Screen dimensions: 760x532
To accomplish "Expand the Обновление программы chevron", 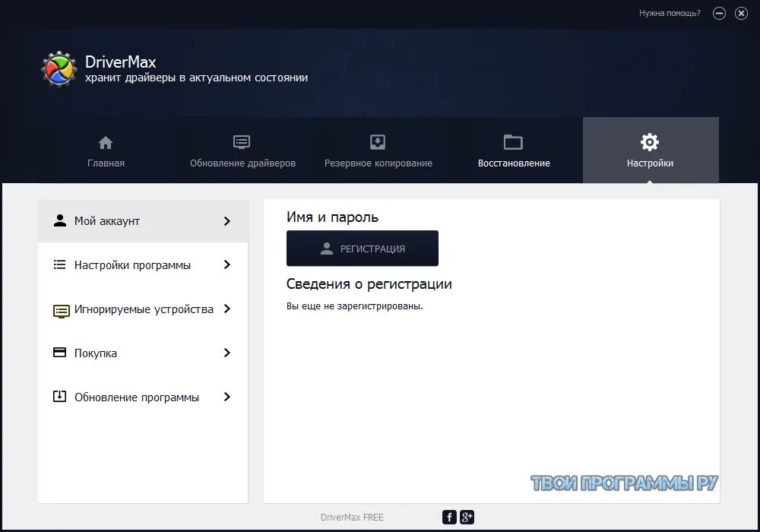I will (226, 397).
